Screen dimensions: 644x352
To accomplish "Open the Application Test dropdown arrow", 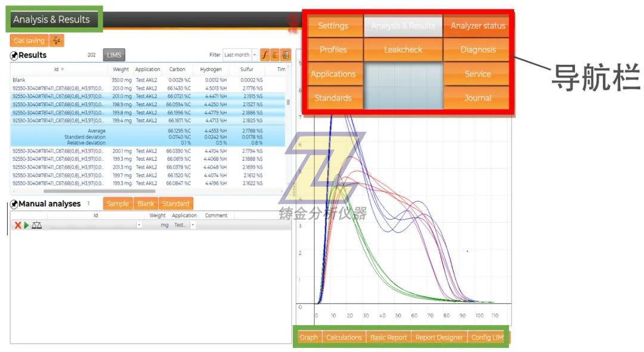I will (x=193, y=225).
